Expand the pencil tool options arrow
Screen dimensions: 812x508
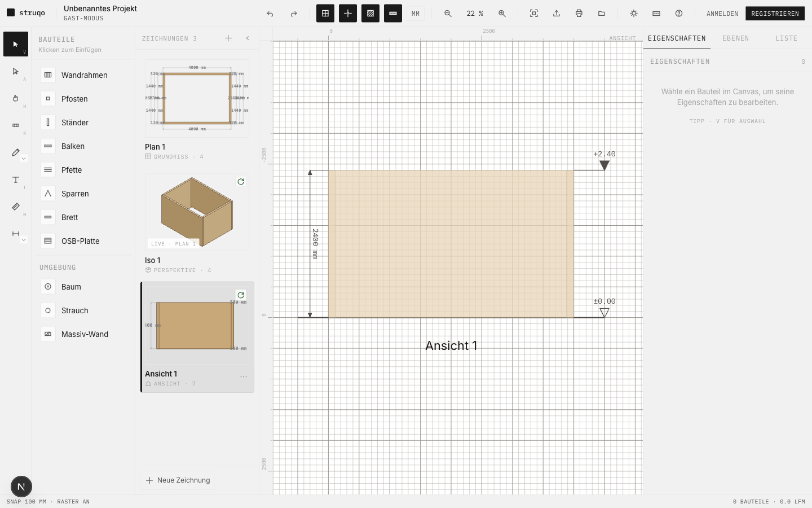click(24, 159)
